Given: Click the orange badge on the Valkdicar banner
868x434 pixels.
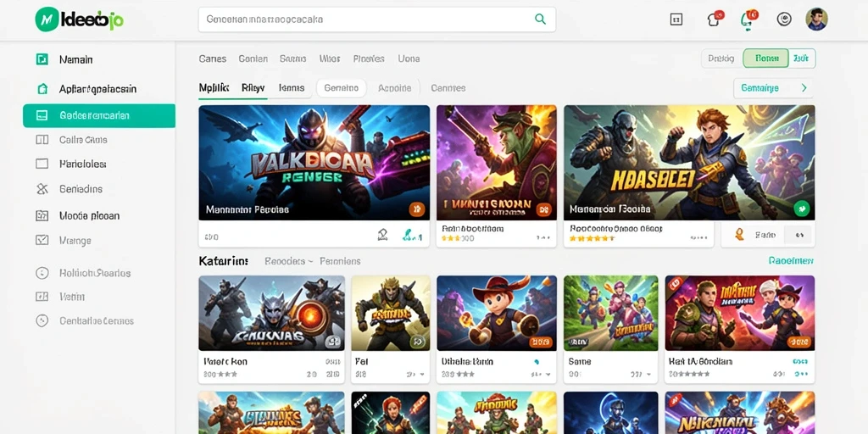Looking at the screenshot, I should pos(417,209).
